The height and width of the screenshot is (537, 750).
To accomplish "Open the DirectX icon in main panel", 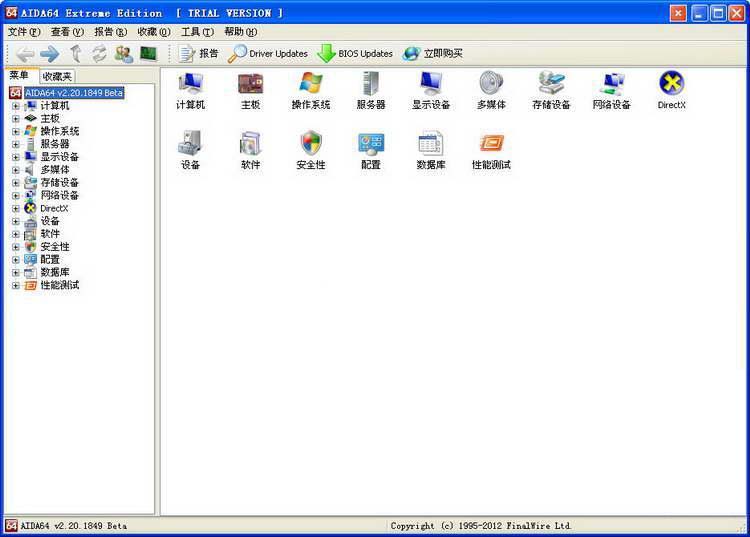I will pyautogui.click(x=671, y=83).
